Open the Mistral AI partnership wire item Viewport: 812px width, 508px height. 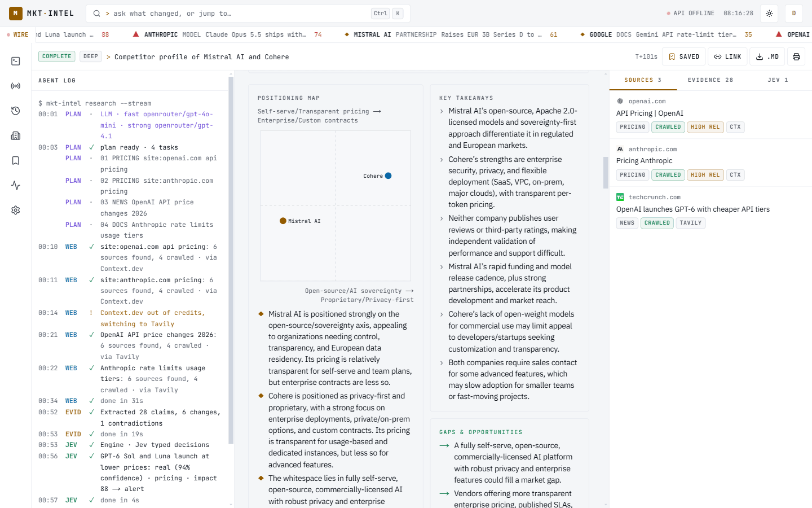point(450,34)
